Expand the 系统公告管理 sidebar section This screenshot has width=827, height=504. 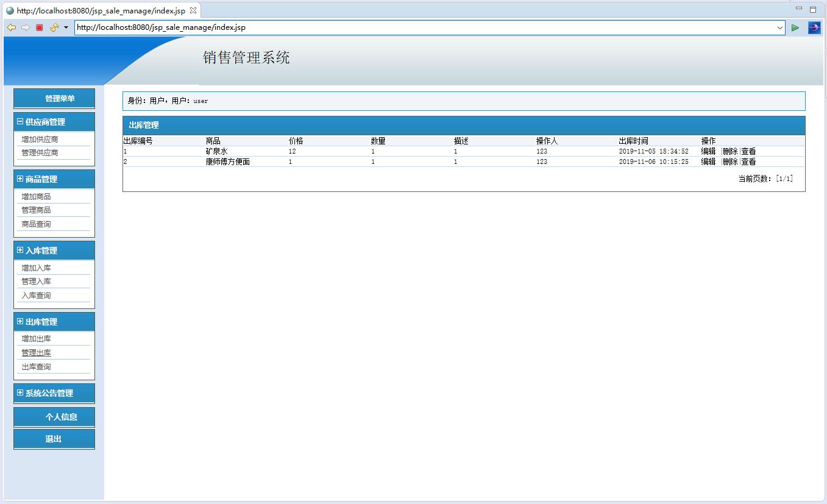(x=19, y=393)
